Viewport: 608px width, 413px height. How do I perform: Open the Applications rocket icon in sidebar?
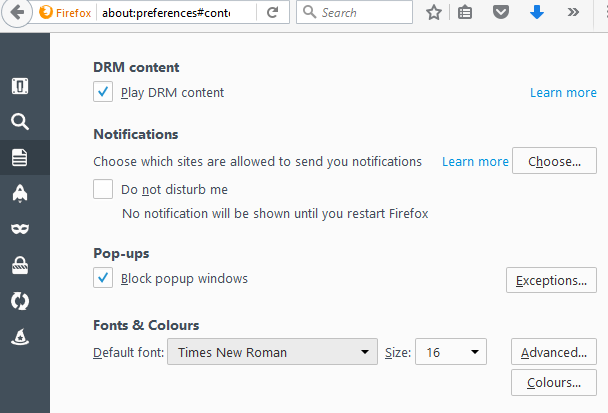pyautogui.click(x=20, y=193)
